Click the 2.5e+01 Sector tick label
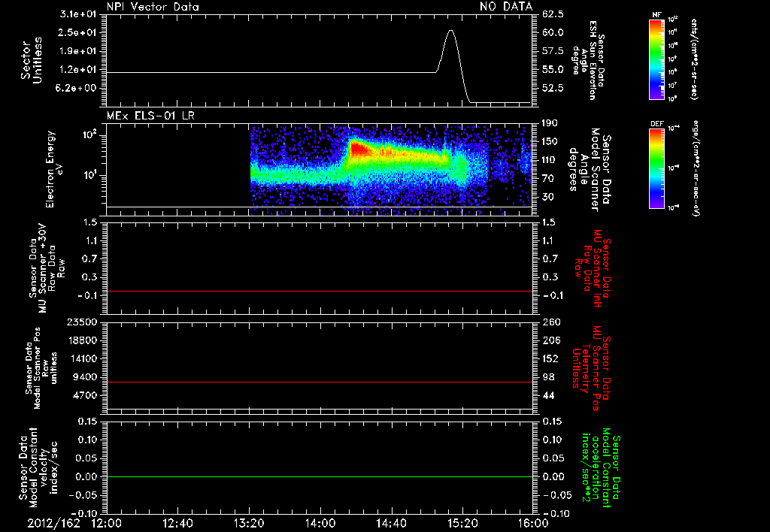The image size is (770, 532). [78, 32]
